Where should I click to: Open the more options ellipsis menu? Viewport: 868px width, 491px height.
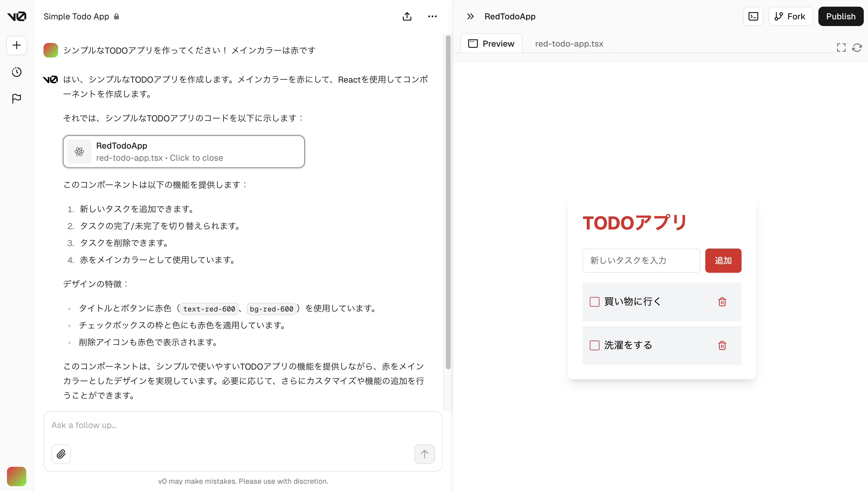[432, 16]
